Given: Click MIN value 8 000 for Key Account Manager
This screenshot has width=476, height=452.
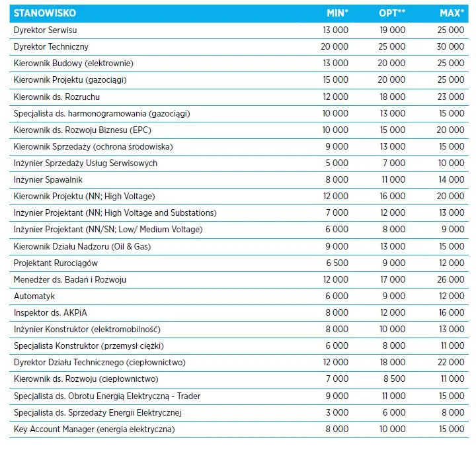Looking at the screenshot, I should [x=337, y=429].
